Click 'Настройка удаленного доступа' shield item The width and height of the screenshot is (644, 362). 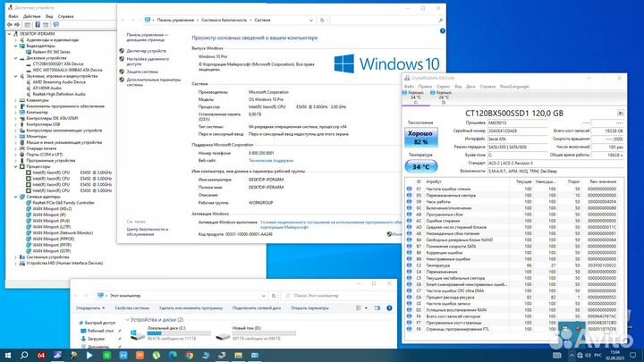pos(146,61)
